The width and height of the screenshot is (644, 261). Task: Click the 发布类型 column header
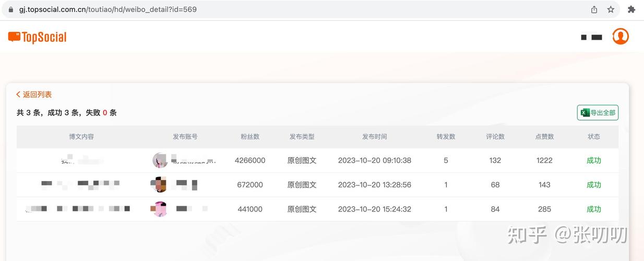click(302, 137)
